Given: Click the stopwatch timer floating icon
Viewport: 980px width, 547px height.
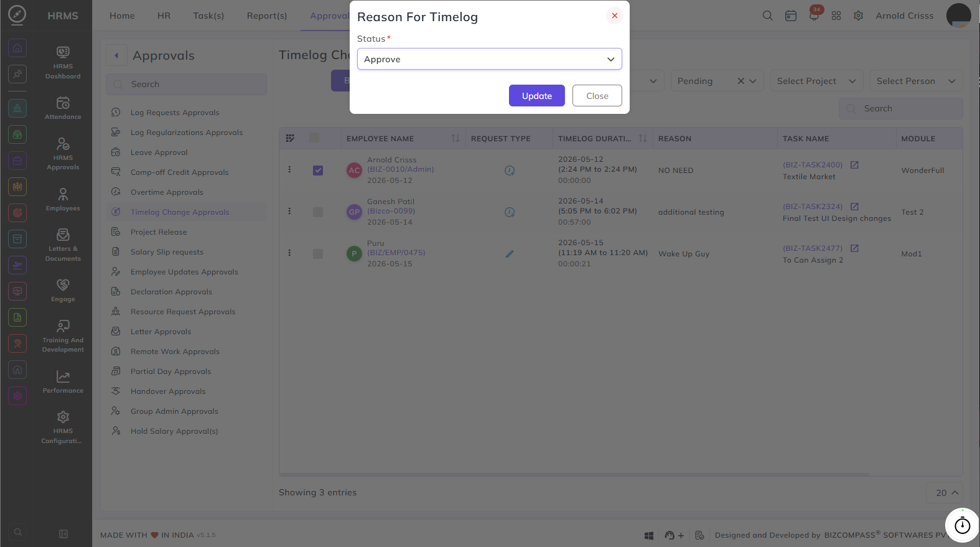Looking at the screenshot, I should [x=963, y=525].
